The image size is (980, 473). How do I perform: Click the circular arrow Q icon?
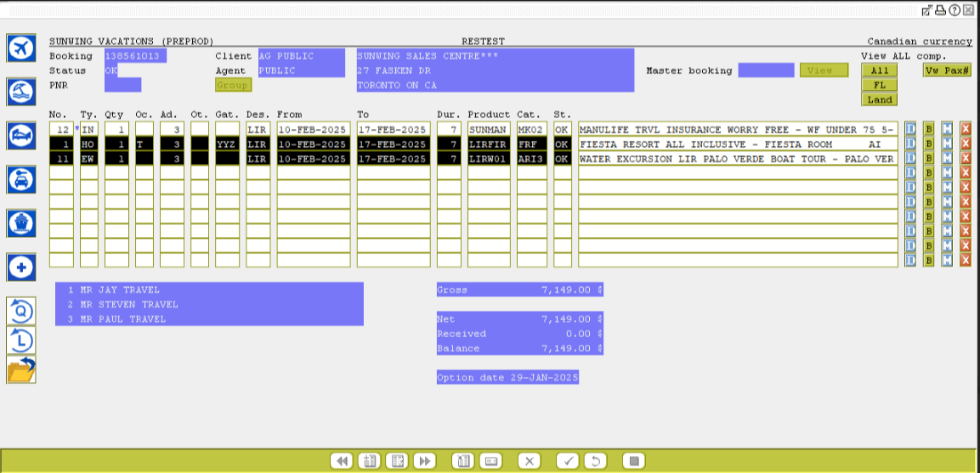(x=21, y=311)
